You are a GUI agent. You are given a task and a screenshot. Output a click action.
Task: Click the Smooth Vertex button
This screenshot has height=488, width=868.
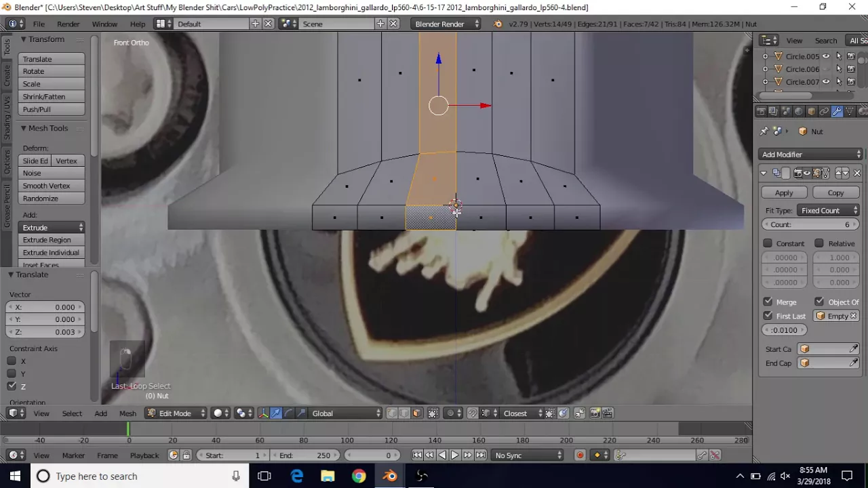pos(52,186)
